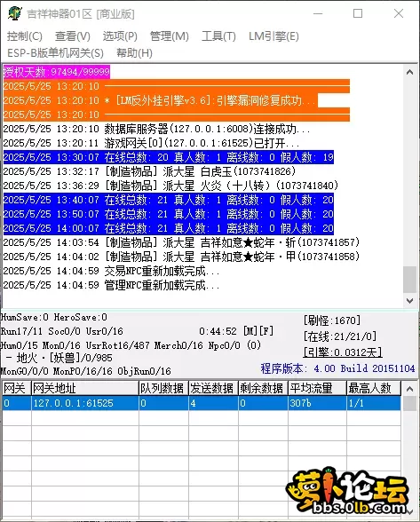Open the 帮助(H) menu
420x522 pixels.
pyautogui.click(x=134, y=53)
